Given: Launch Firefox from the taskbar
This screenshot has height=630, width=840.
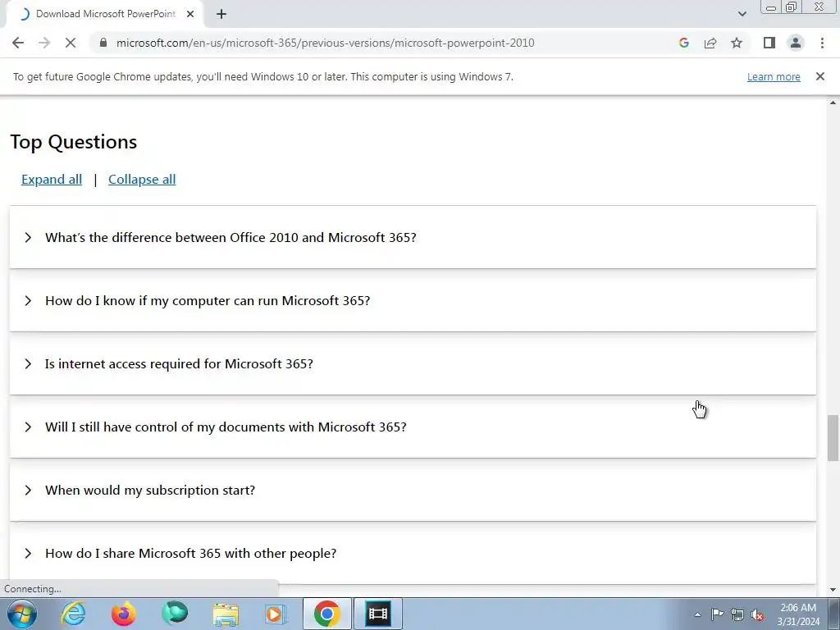Looking at the screenshot, I should (124, 614).
